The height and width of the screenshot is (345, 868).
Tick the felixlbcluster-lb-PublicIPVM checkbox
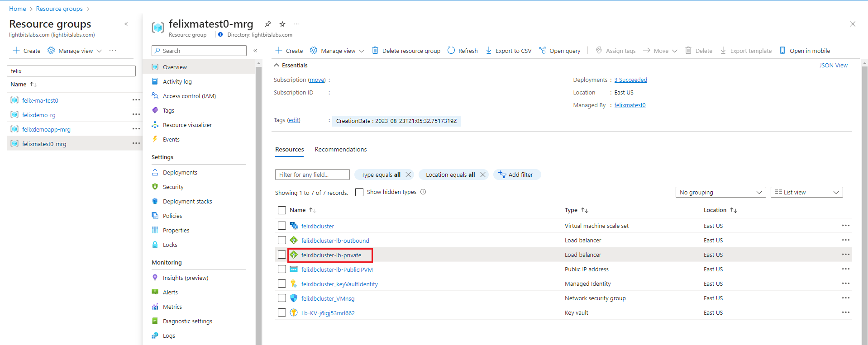(282, 269)
